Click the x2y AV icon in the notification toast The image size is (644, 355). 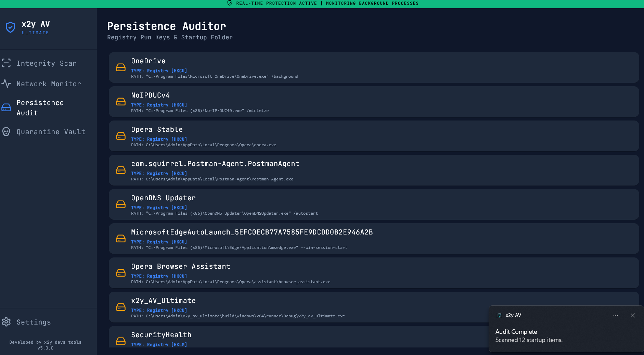(x=499, y=315)
